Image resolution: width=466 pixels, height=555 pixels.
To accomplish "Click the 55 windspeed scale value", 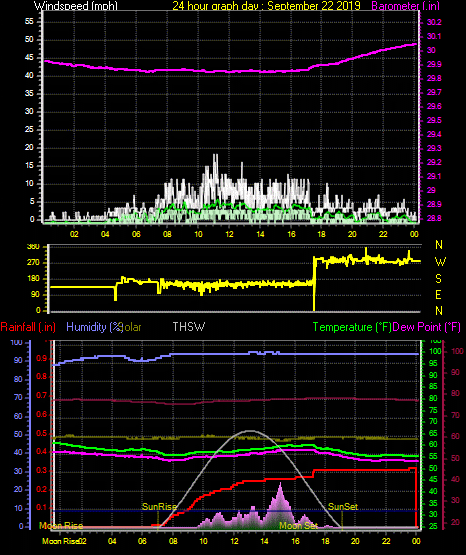I will (29, 22).
